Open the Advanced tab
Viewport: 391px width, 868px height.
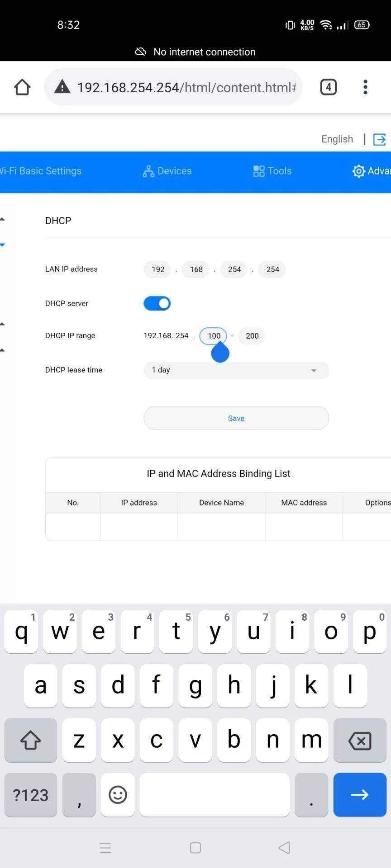(372, 171)
